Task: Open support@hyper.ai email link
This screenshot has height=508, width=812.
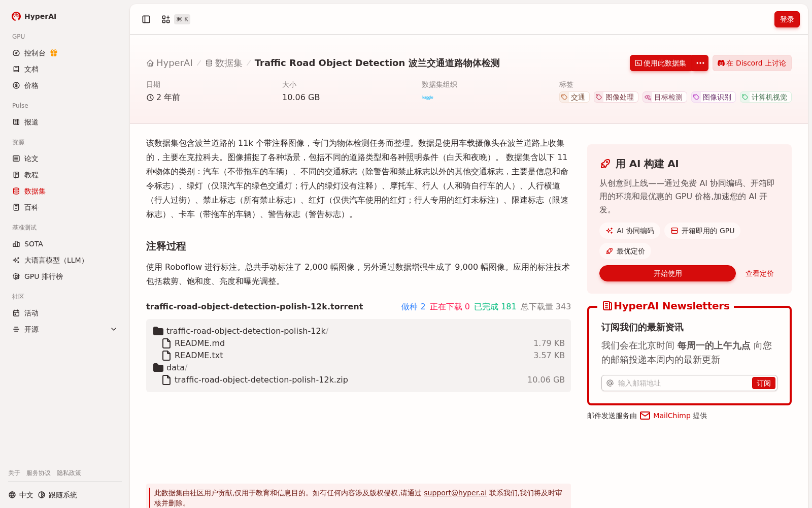Action: 455,493
